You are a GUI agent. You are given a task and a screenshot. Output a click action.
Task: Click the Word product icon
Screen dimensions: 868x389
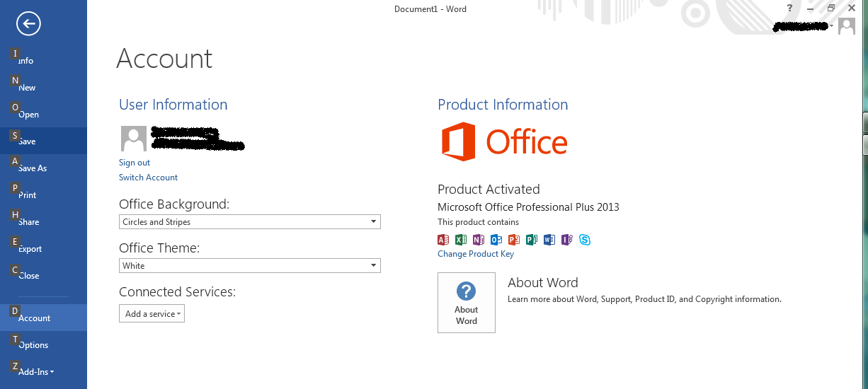549,240
